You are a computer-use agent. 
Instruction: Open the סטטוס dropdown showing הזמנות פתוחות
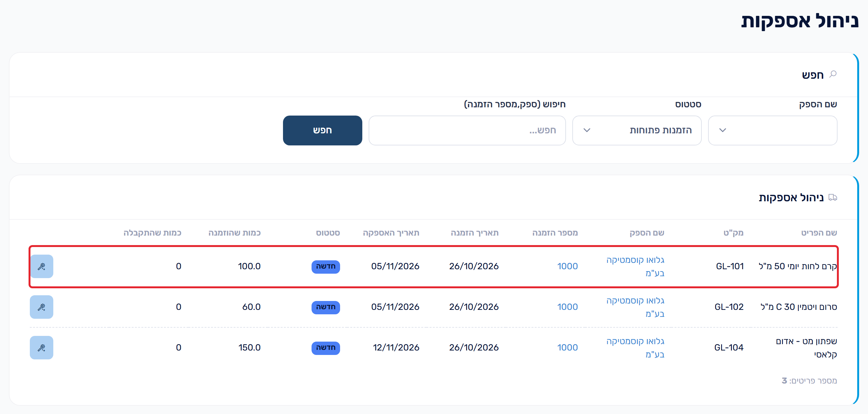pos(637,130)
